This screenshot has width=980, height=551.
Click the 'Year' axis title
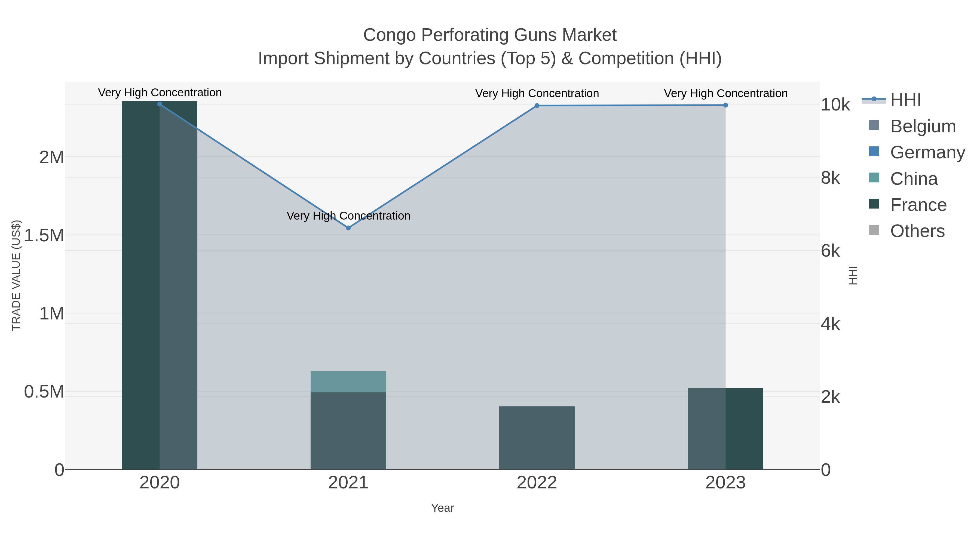[x=442, y=508]
